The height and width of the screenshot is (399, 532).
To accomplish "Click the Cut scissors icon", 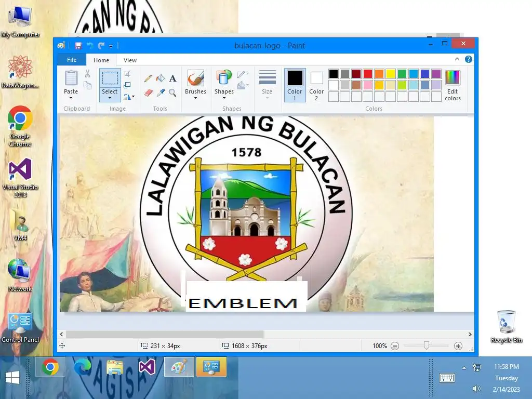I will coord(87,74).
